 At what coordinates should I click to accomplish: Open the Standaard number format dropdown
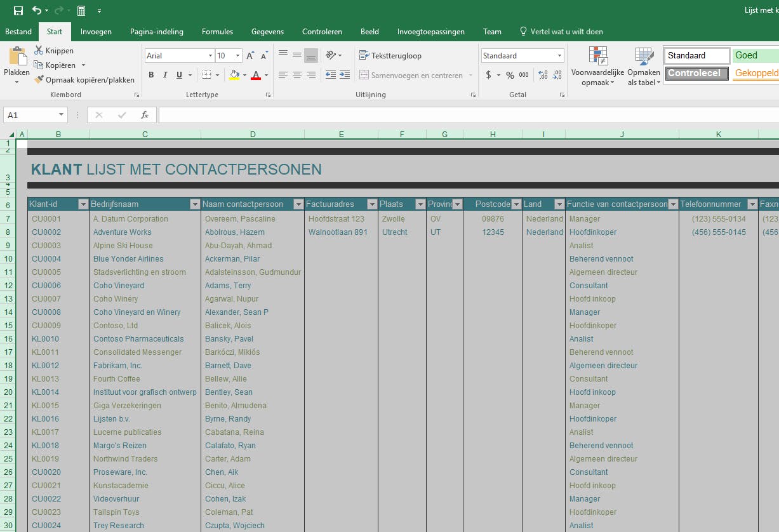point(559,56)
